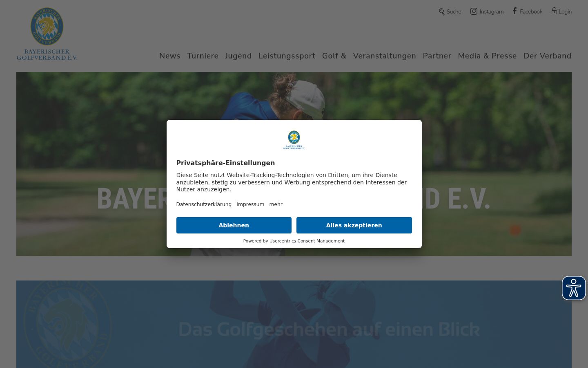Click the Facebook text link

[531, 12]
